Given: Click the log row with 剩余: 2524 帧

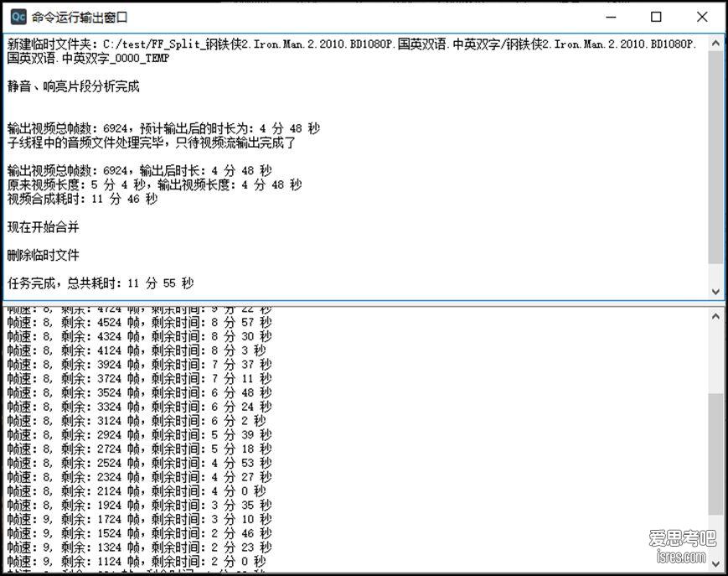Looking at the screenshot, I should (x=139, y=463).
